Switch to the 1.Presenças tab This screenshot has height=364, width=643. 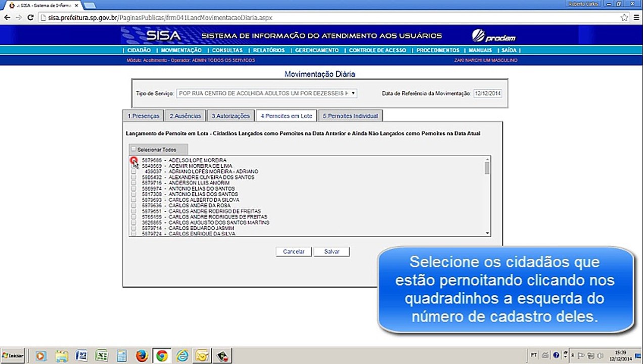tap(143, 116)
